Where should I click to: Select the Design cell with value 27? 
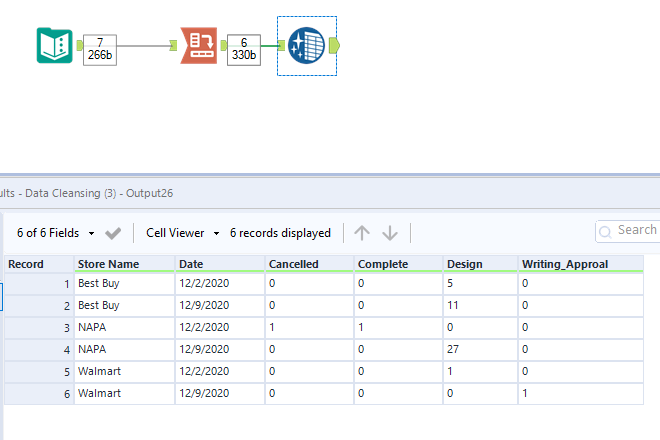click(x=480, y=350)
